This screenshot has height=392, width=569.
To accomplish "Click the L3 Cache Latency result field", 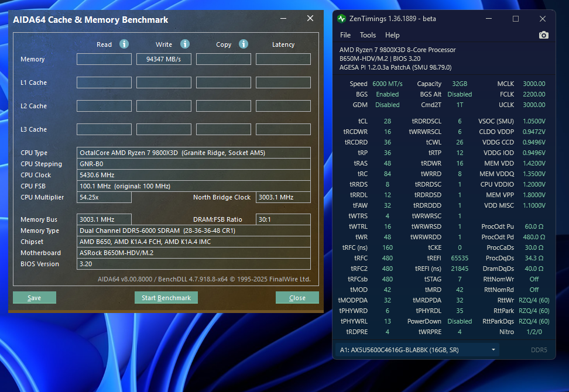I will point(283,129).
